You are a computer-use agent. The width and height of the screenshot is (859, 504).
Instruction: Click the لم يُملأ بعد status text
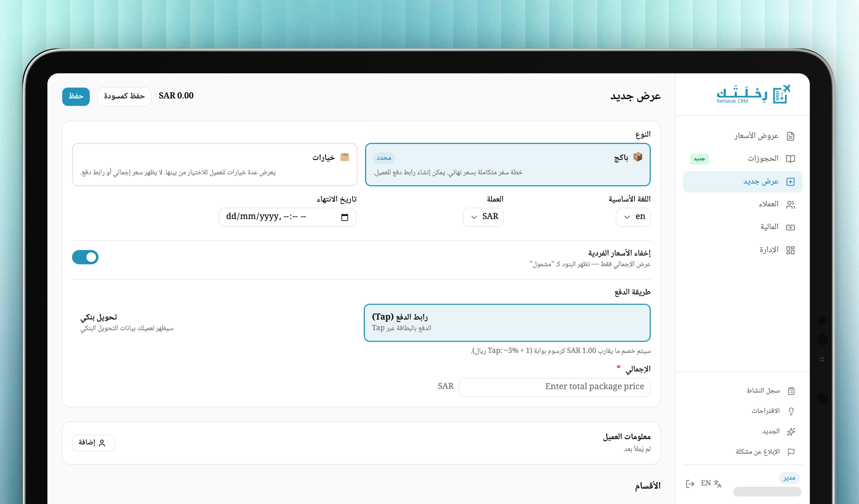pyautogui.click(x=637, y=449)
